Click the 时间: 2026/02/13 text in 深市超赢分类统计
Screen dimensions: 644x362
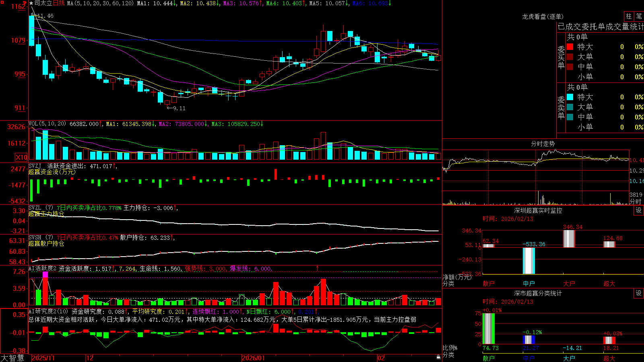coord(508,302)
